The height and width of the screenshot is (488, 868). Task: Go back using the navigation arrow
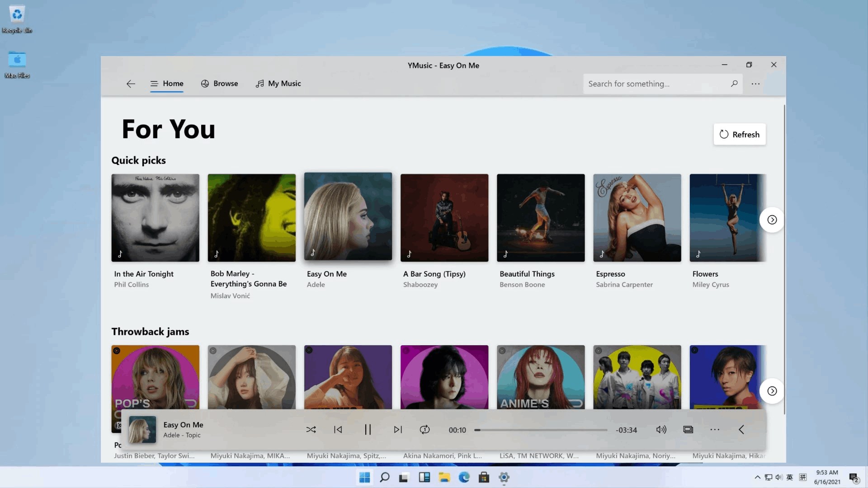[x=130, y=84]
